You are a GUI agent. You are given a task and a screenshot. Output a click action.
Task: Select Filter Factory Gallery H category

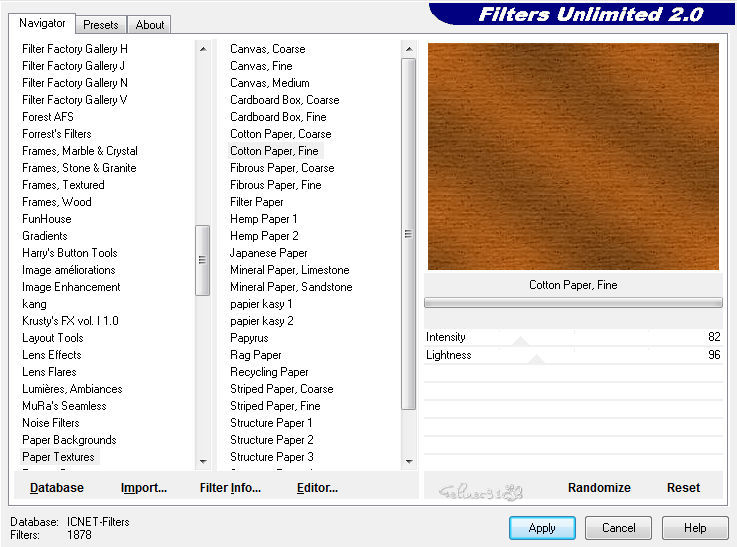75,49
